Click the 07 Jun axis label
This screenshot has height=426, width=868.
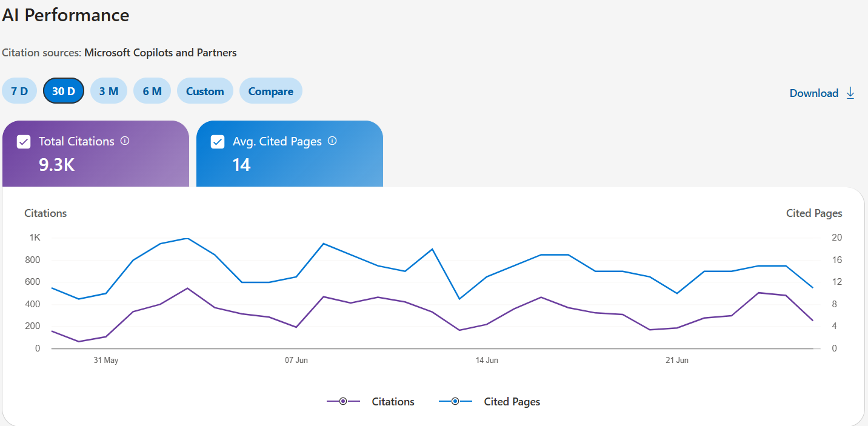(296, 360)
